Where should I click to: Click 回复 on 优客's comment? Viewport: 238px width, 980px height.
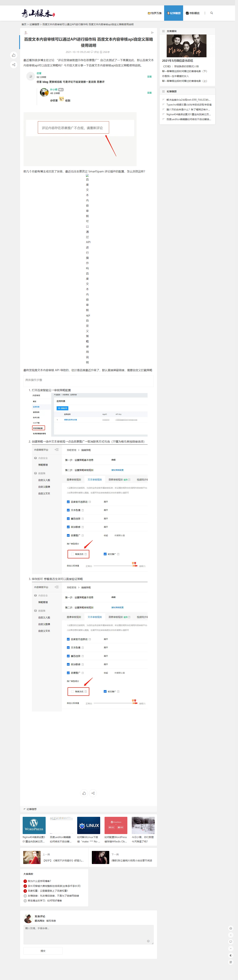click(x=150, y=76)
